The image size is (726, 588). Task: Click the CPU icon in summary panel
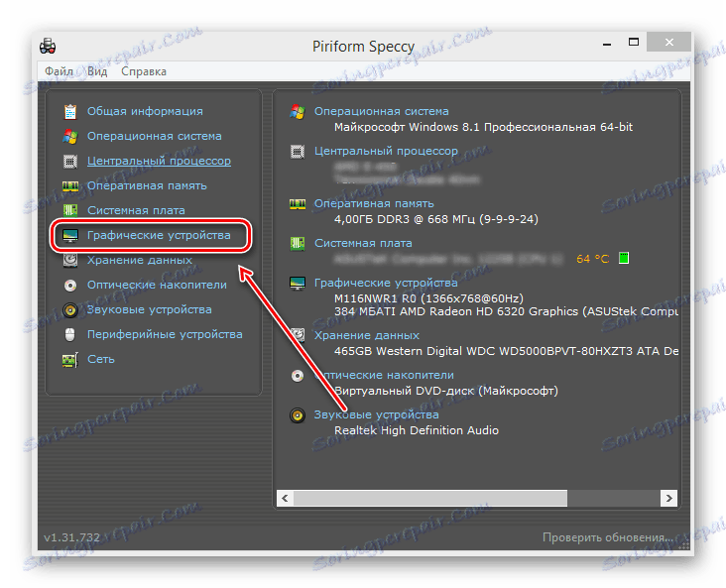click(298, 152)
